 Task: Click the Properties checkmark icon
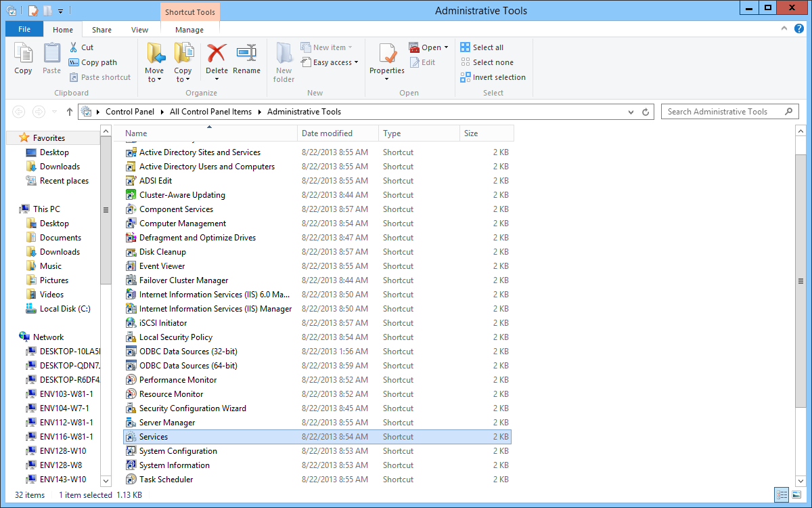click(387, 53)
